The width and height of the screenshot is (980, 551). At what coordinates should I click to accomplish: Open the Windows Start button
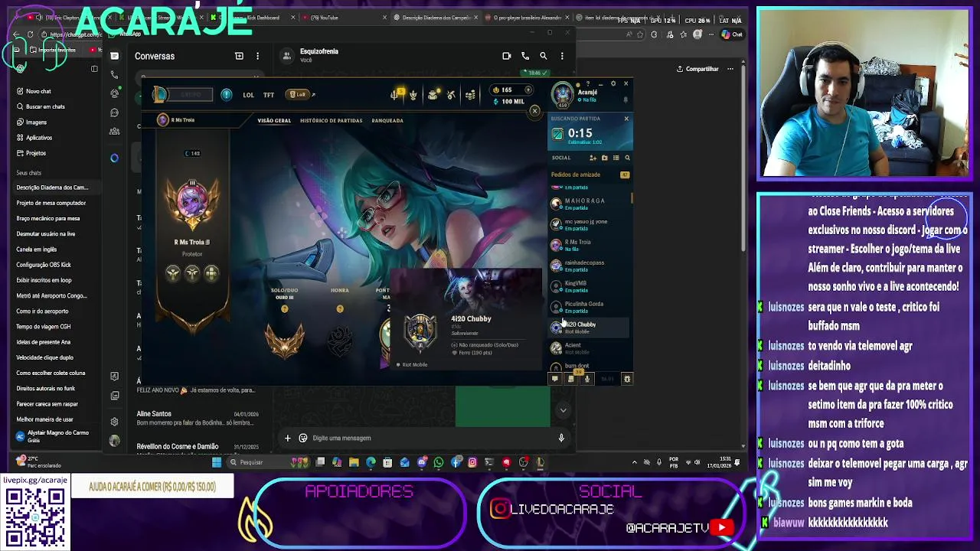(217, 462)
